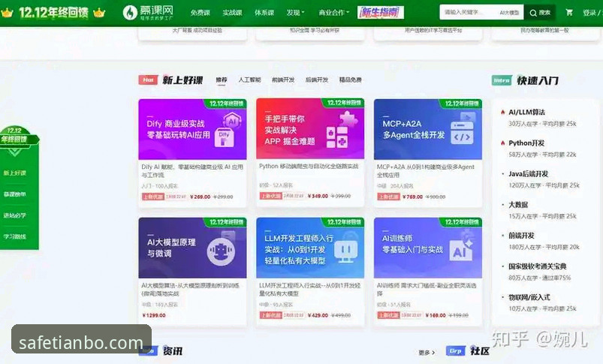Click the MCP+A2A 从0到1 course title
The width and height of the screenshot is (603, 364).
(x=426, y=171)
